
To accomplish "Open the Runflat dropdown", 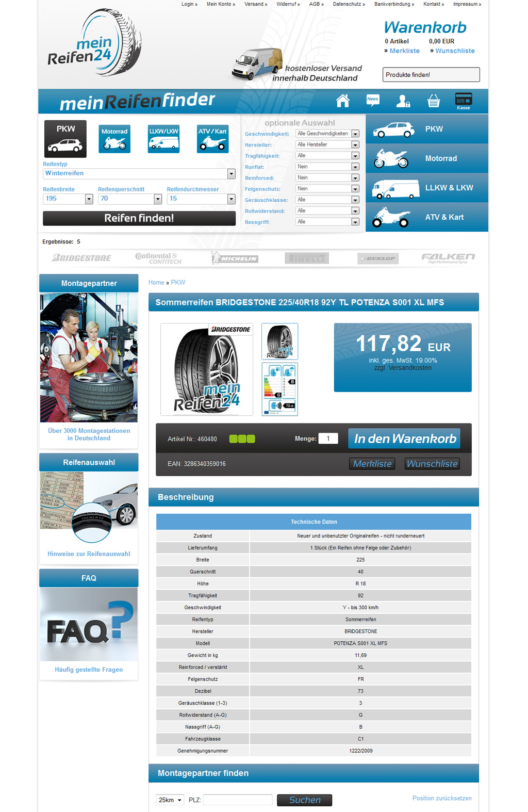I will click(x=327, y=167).
